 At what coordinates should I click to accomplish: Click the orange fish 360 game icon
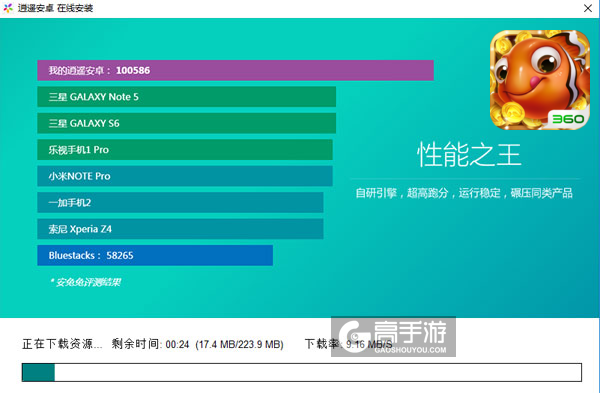[540, 80]
